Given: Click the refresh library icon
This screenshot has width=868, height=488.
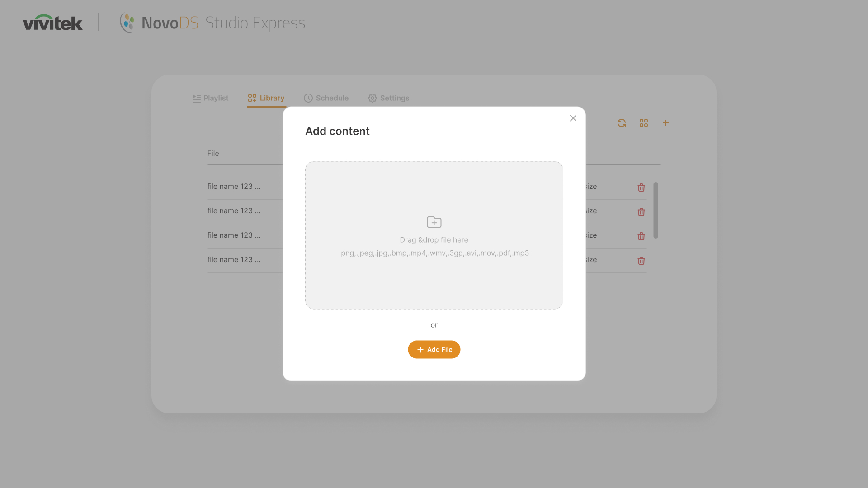Looking at the screenshot, I should pos(622,123).
